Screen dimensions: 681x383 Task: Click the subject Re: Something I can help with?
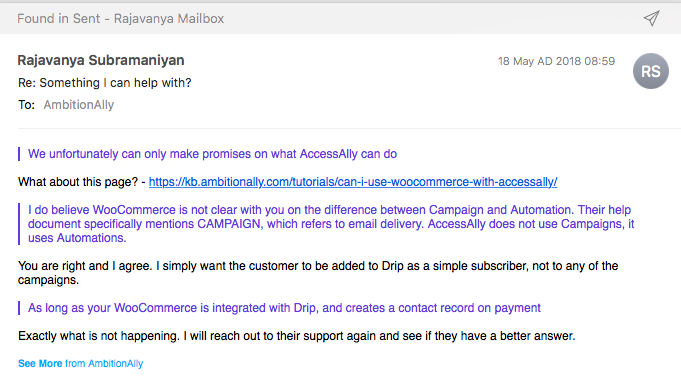105,83
